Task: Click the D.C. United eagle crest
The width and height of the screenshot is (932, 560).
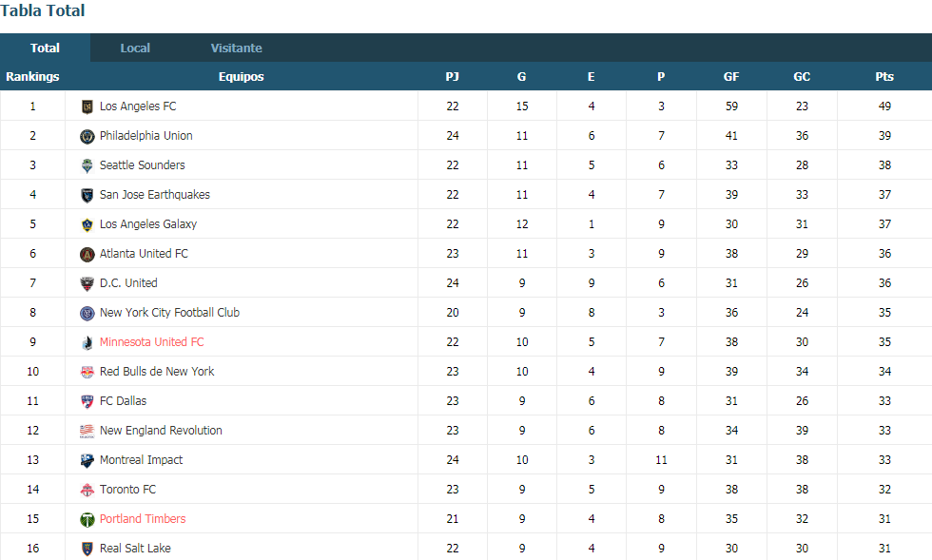Action: point(87,283)
